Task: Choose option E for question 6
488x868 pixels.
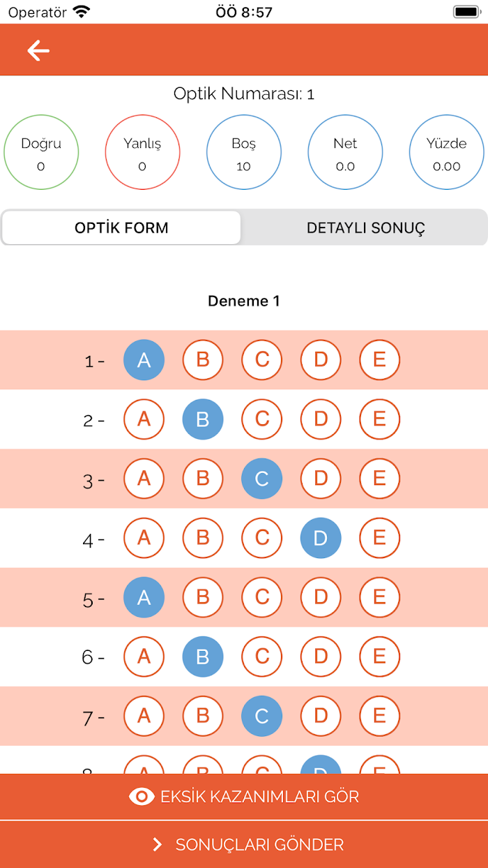Action: point(380,657)
